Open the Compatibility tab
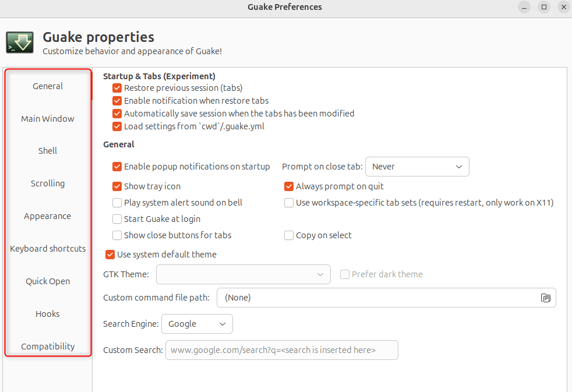Image resolution: width=572 pixels, height=392 pixels. [x=48, y=347]
